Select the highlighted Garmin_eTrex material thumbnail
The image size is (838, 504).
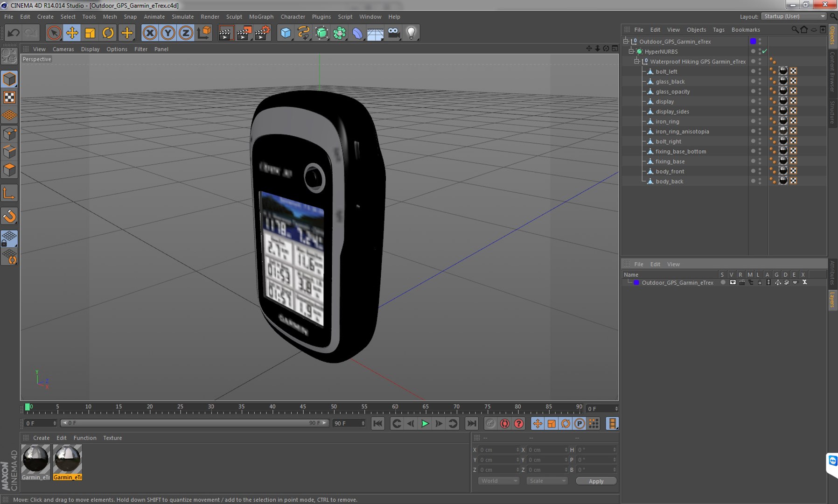(68, 462)
